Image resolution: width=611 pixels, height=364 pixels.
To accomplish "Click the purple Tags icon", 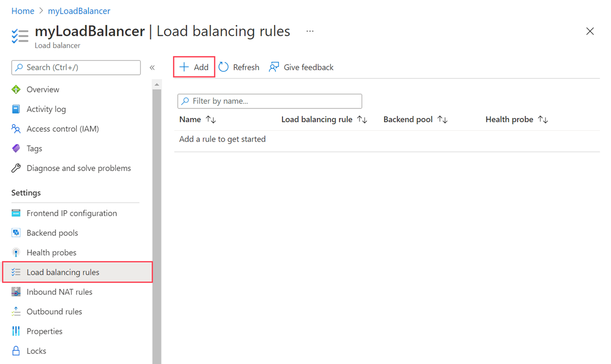I will [x=16, y=149].
